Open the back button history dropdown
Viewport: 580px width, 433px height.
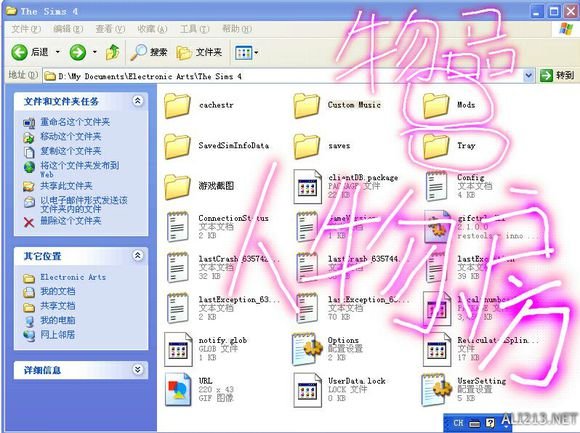coord(57,52)
